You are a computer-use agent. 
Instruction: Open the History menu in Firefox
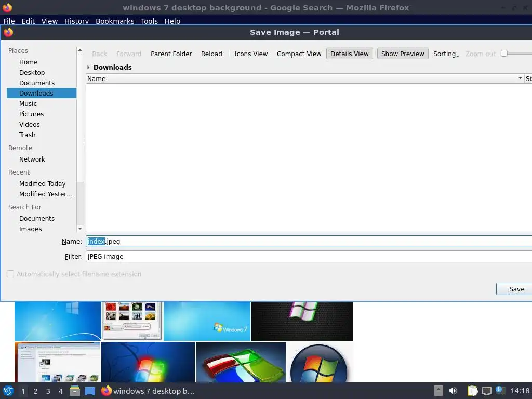click(77, 21)
